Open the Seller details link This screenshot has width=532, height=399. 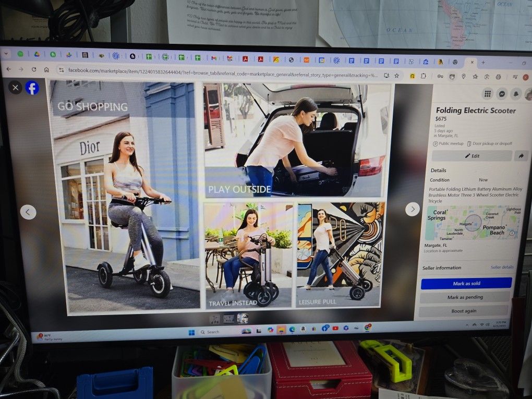[502, 267]
